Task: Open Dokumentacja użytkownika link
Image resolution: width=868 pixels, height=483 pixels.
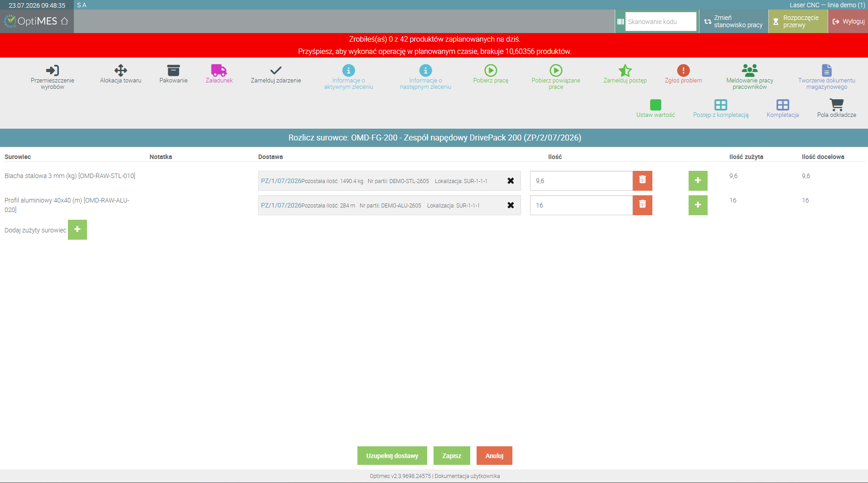Action: 467,476
